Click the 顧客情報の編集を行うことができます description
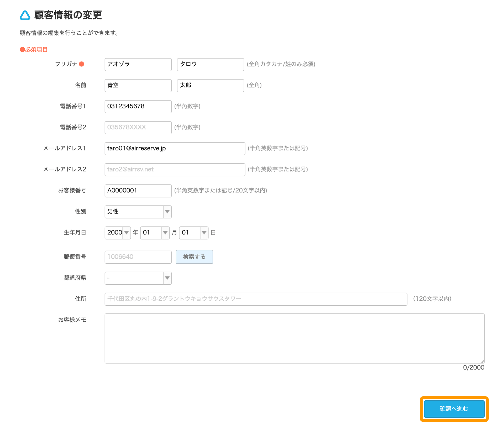This screenshot has width=504, height=428. click(x=70, y=33)
